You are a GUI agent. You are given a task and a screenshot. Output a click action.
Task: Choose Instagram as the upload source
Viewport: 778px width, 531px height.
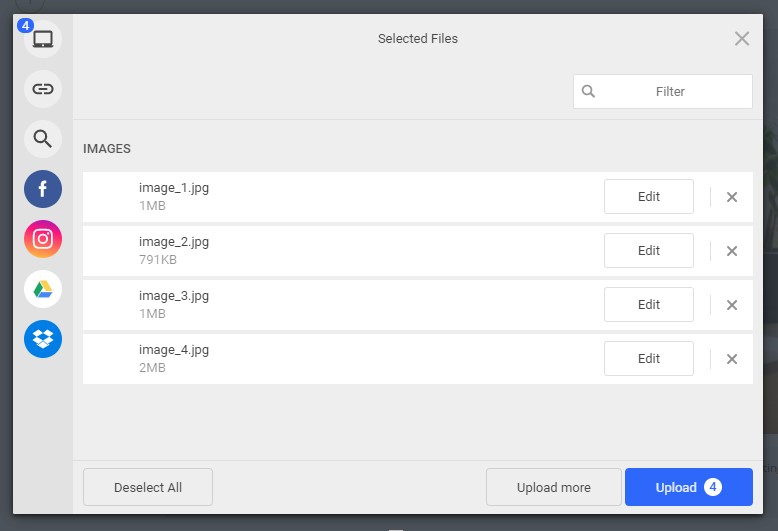(x=43, y=239)
